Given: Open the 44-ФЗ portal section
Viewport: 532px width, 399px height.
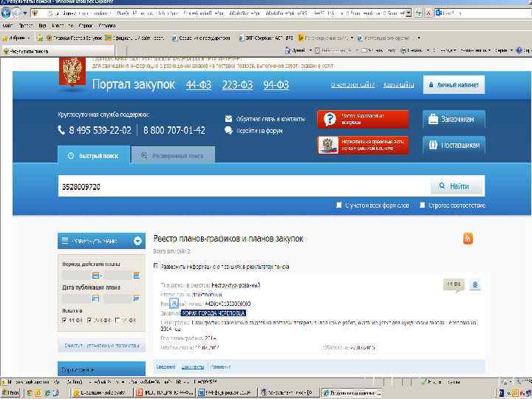Looking at the screenshot, I should pos(199,84).
